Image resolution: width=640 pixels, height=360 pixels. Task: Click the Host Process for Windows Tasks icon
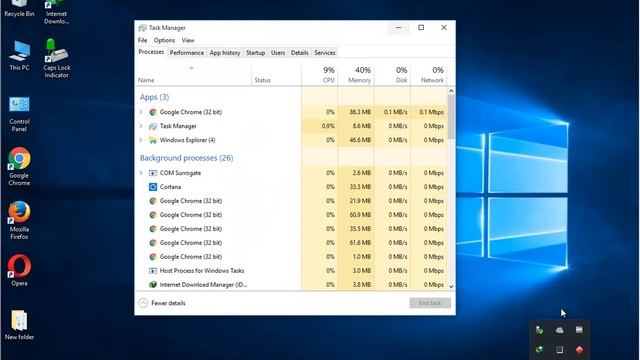click(153, 271)
